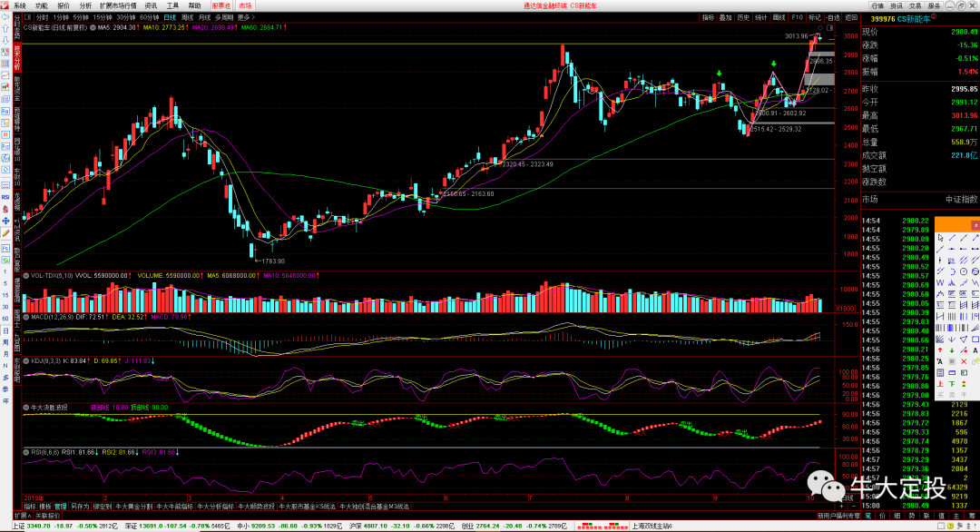Click the 交易 trade button in title bar
The image size is (980, 532).
(915, 5)
